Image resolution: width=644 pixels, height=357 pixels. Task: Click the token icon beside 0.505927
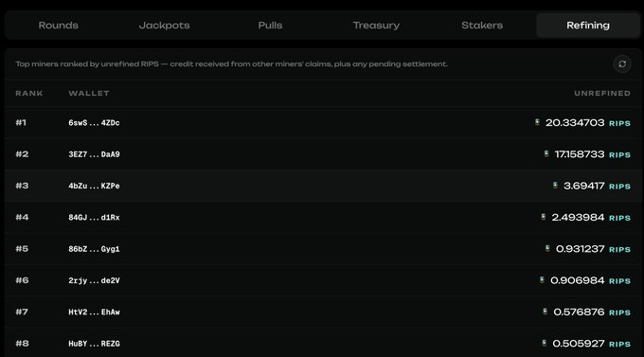pyautogui.click(x=545, y=343)
